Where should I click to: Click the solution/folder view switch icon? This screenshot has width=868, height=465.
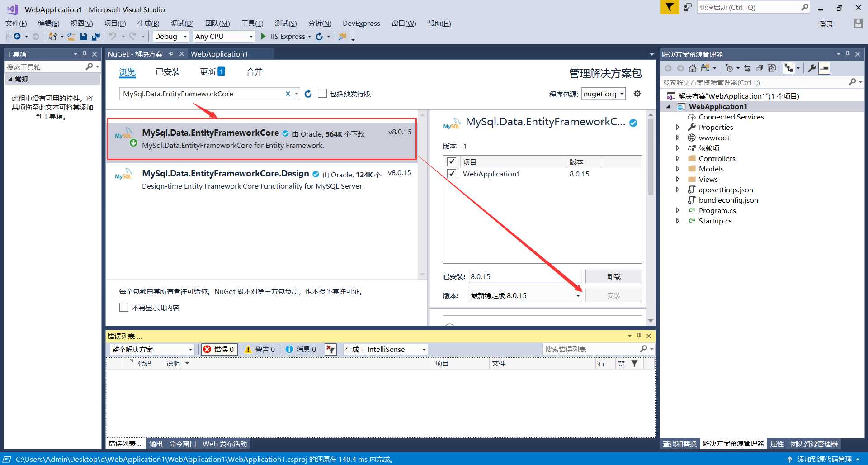click(x=705, y=68)
